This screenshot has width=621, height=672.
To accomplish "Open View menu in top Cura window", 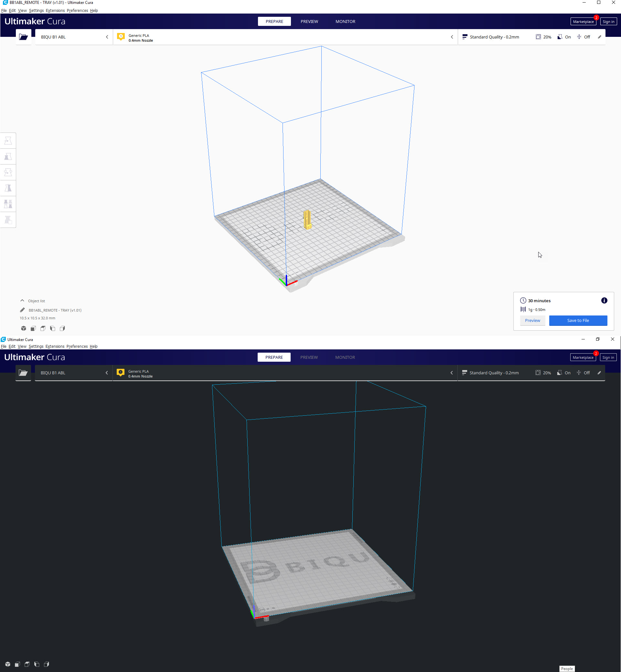I will (22, 11).
